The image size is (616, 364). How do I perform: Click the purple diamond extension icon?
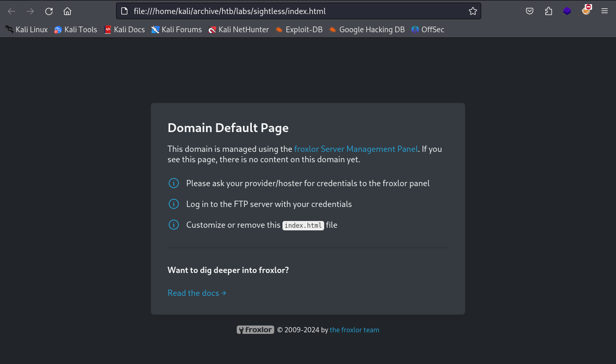tap(567, 11)
